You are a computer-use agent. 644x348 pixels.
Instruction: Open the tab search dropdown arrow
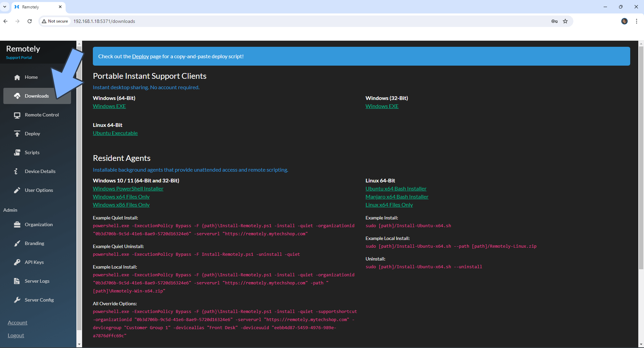tap(5, 7)
